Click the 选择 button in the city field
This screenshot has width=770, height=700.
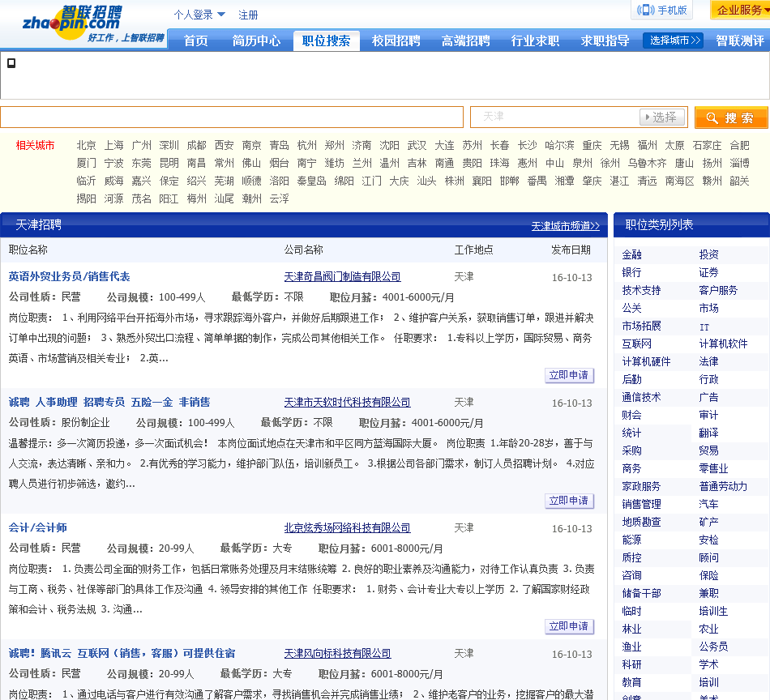pos(661,117)
